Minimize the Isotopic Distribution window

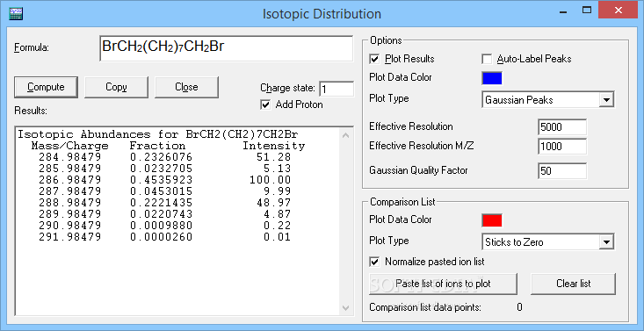click(562, 11)
